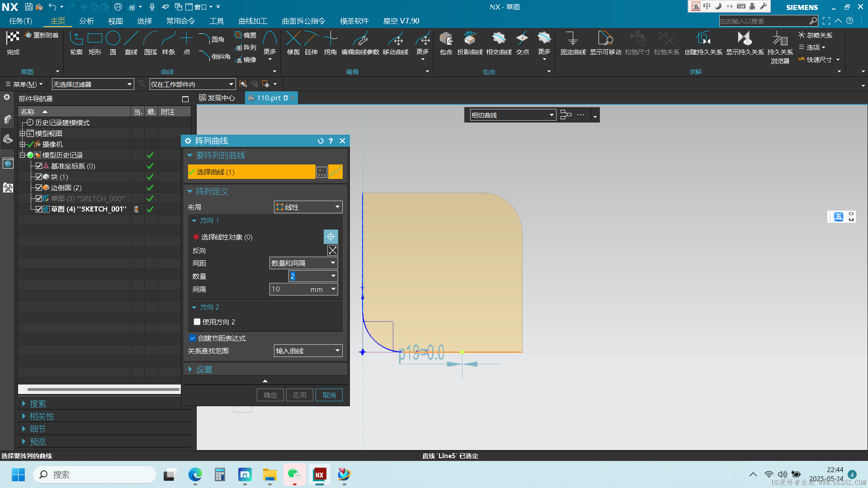Select the Fillet (圆角) tool
Image resolution: width=868 pixels, height=488 pixels.
(212, 39)
